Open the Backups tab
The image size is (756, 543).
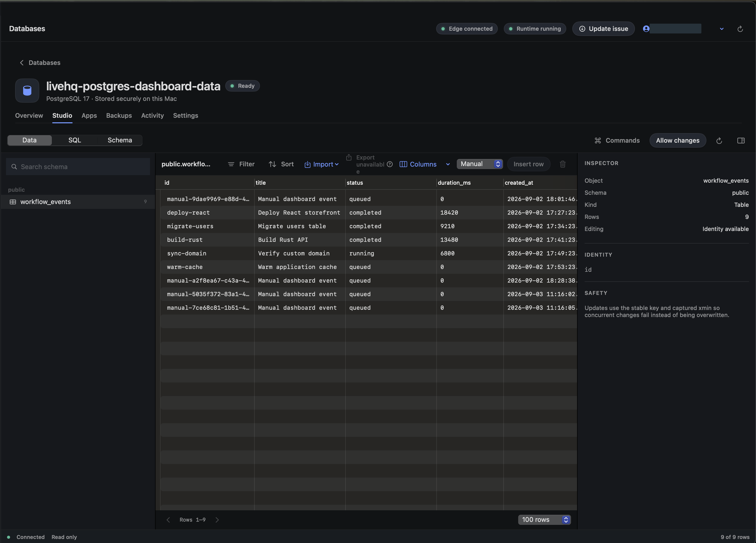tap(119, 115)
